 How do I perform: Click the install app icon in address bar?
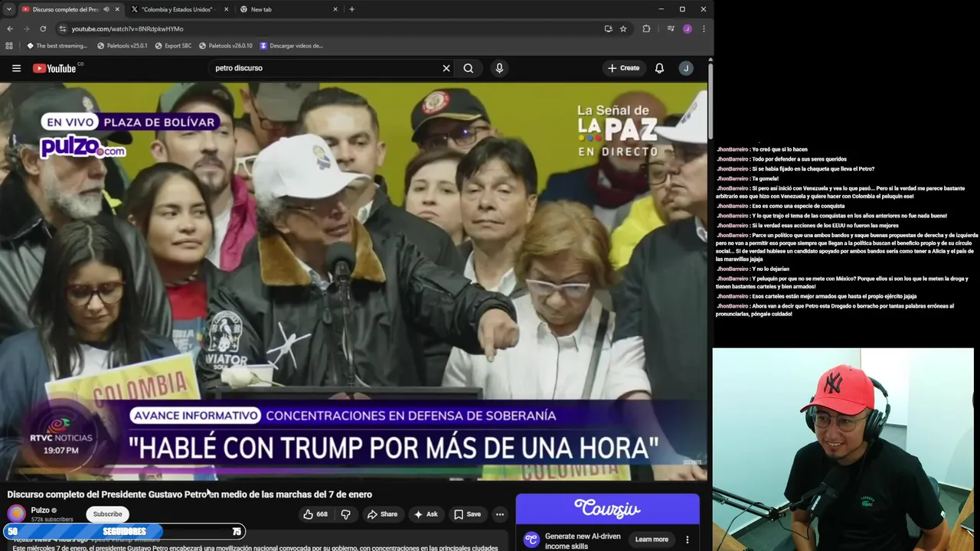[x=608, y=28]
